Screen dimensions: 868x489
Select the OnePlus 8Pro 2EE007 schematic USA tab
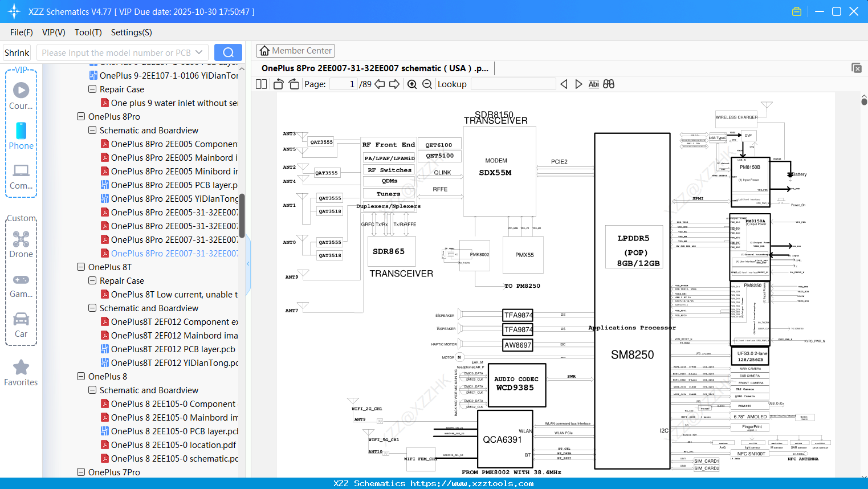coord(375,68)
